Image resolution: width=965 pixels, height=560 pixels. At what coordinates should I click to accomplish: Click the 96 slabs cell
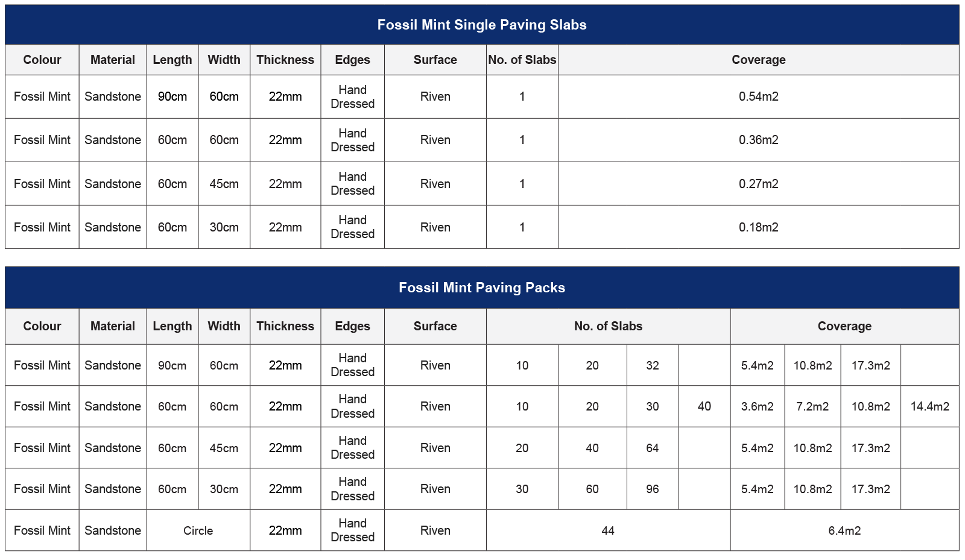coord(653,489)
